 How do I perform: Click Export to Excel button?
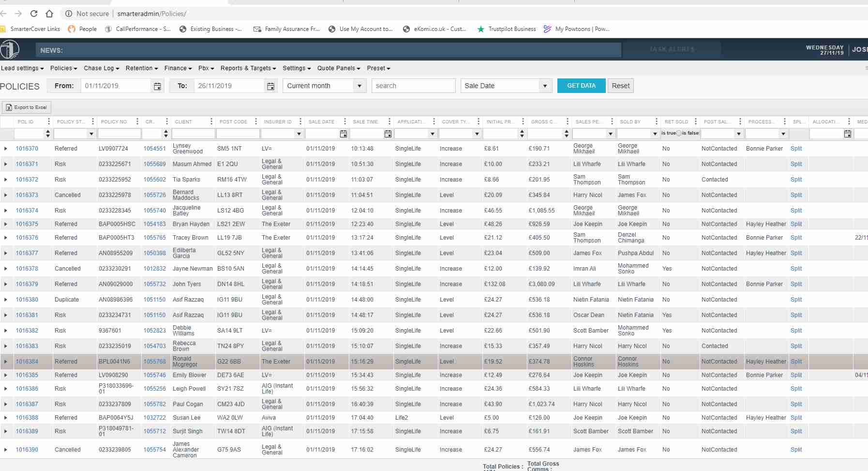click(x=27, y=107)
